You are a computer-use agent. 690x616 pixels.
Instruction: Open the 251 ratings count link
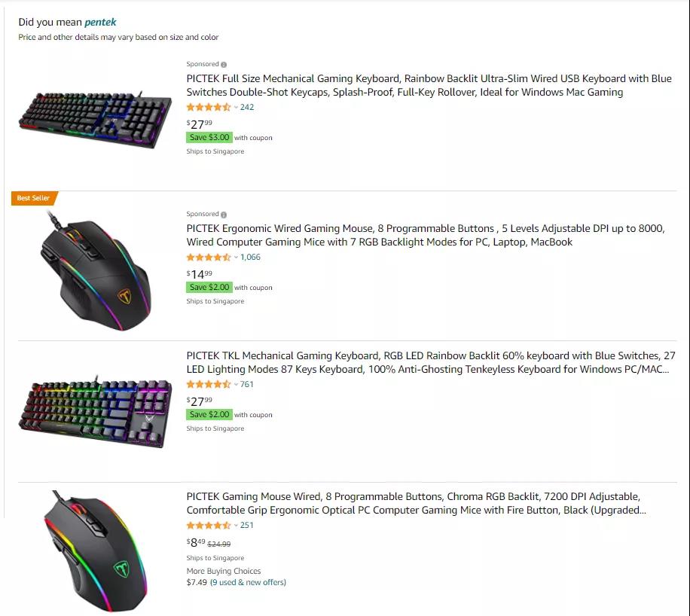247,526
